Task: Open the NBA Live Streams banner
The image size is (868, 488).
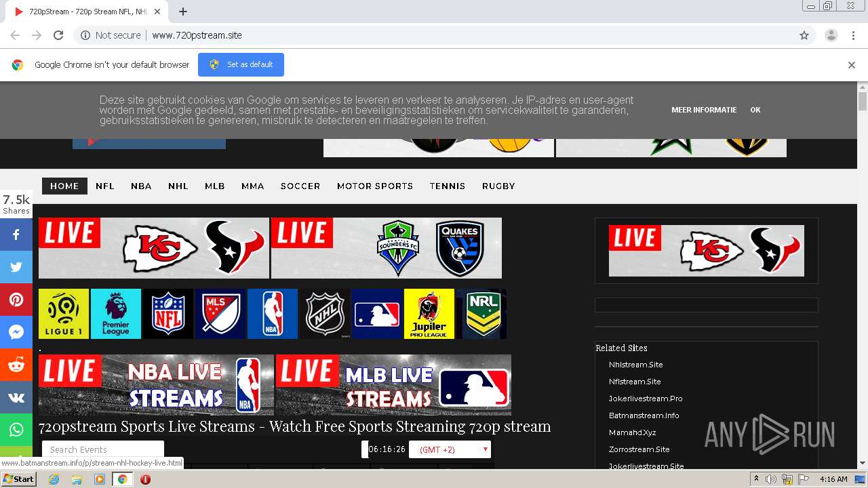Action: point(156,385)
